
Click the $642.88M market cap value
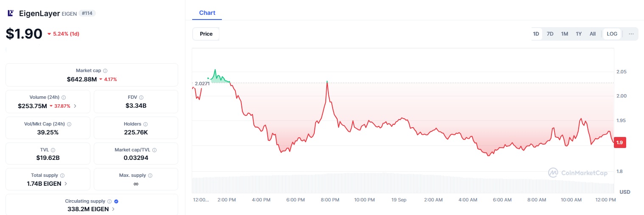tap(82, 79)
